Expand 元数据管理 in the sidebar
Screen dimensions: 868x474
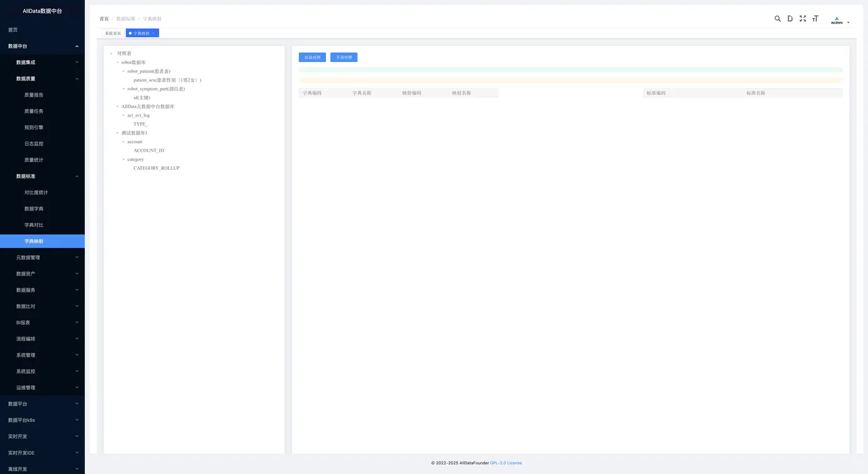coord(42,257)
